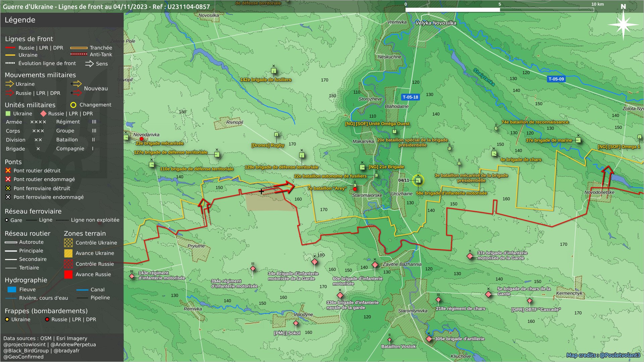Image resolution: width=644 pixels, height=362 pixels.
Task: Click the Rivnopil town label
Action: tap(234, 122)
